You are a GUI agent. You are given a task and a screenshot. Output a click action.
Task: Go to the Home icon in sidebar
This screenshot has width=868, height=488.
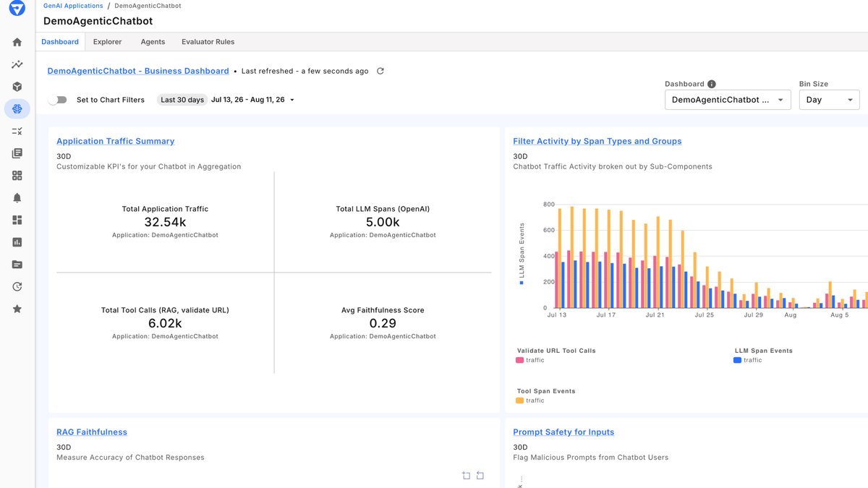tap(17, 43)
